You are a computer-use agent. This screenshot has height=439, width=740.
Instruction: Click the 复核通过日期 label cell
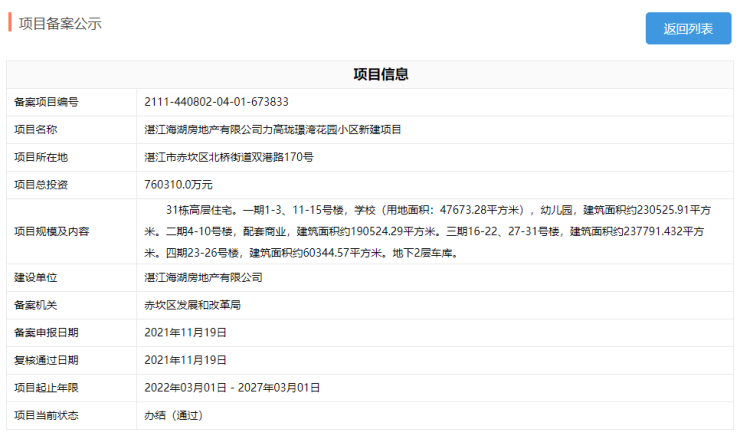click(71, 361)
